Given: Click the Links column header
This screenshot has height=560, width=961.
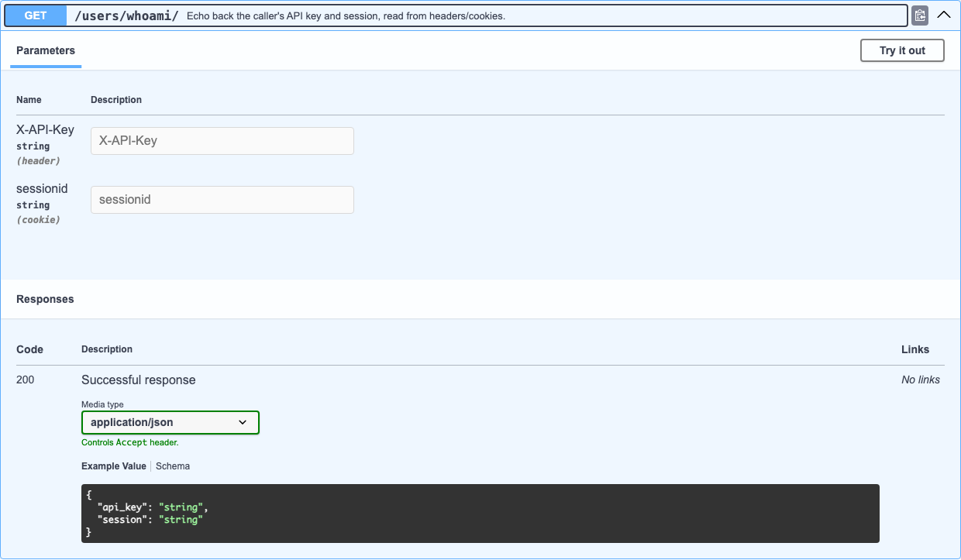Looking at the screenshot, I should 915,349.
